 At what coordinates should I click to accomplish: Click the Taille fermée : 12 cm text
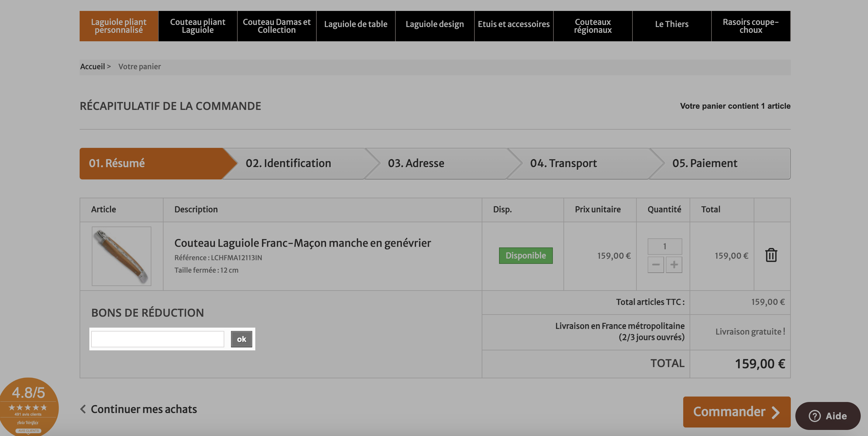tap(206, 270)
